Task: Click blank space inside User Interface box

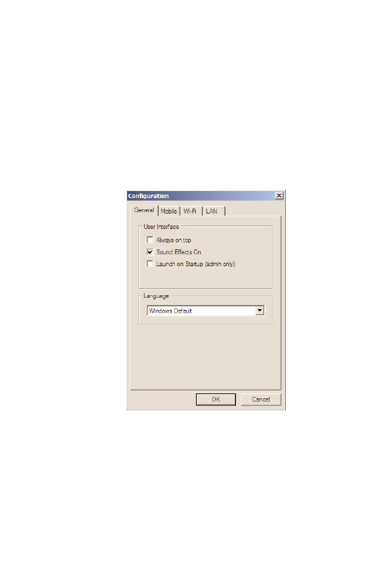Action: 206,278
